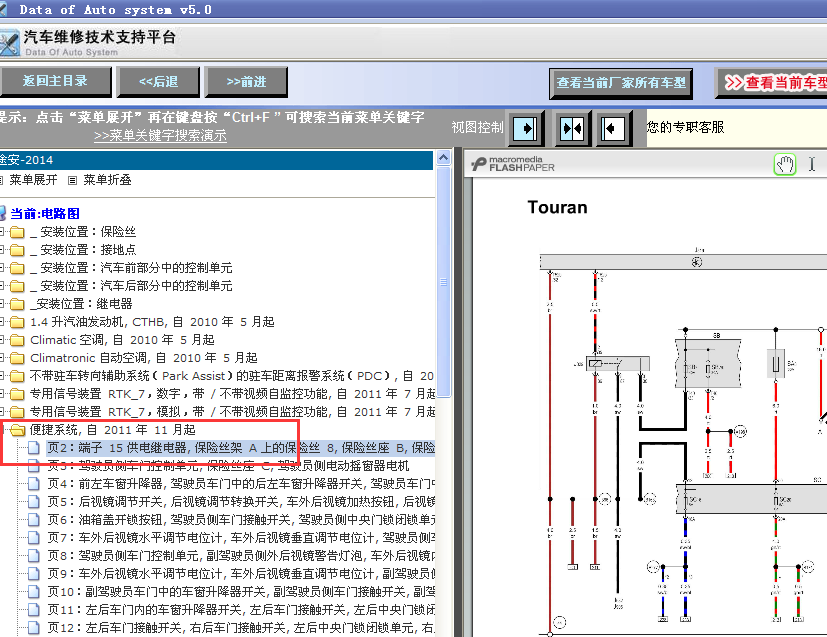The height and width of the screenshot is (637, 827).
Task: Open 查看当前厂家所有车型 button
Action: 621,83
